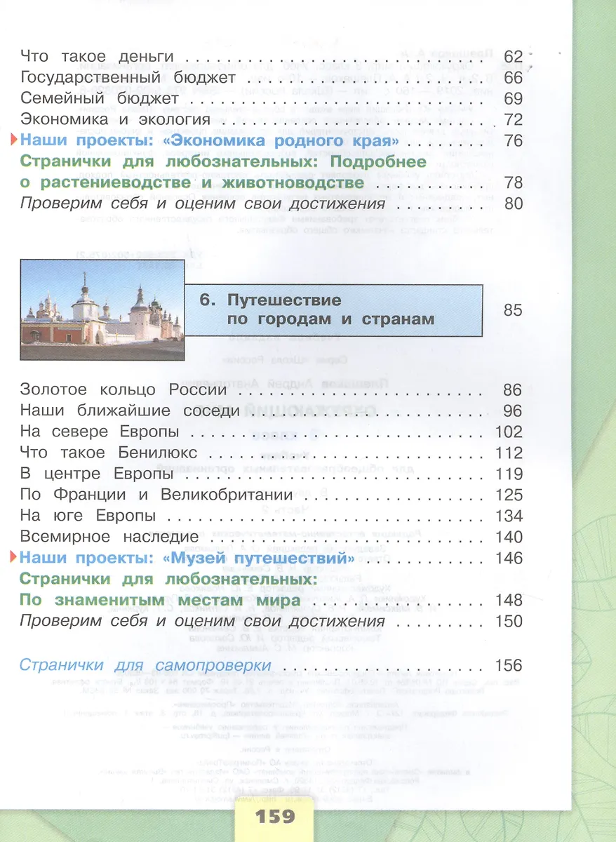
Task: Open project «Экономика родного края»
Action: pyautogui.click(x=210, y=141)
